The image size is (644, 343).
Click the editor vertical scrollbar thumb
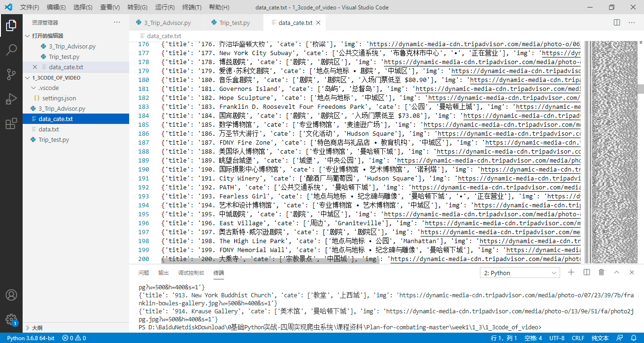[641, 89]
